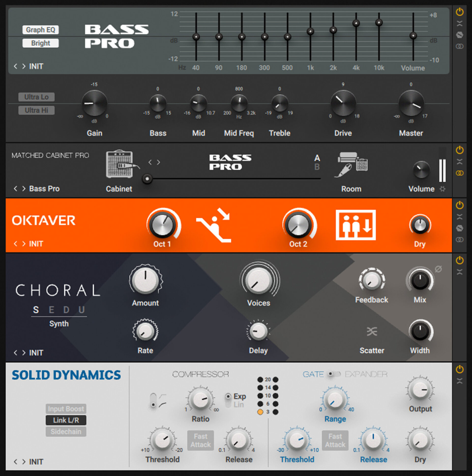Click the stereo mode icon on the Choral rail
Screen dimensions: 472x476
(x=459, y=272)
